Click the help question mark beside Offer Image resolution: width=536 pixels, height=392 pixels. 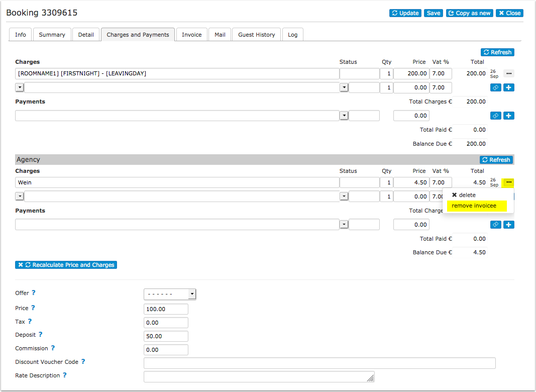[x=34, y=293]
